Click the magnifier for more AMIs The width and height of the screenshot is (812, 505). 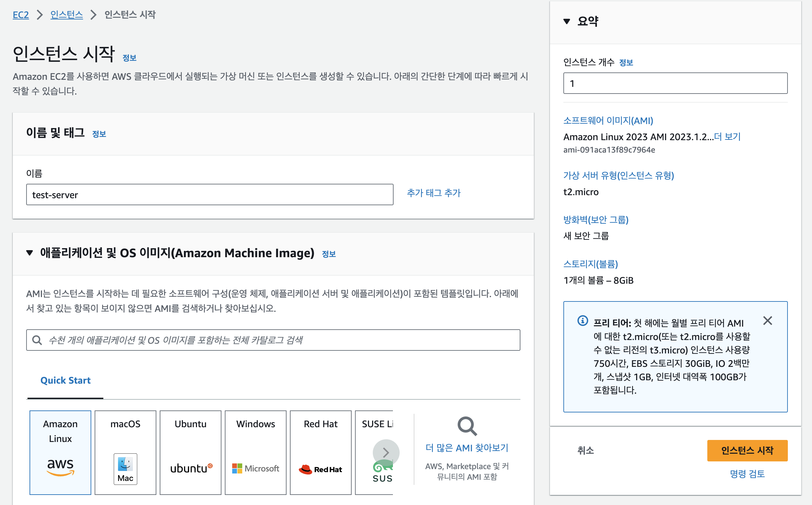(x=467, y=426)
